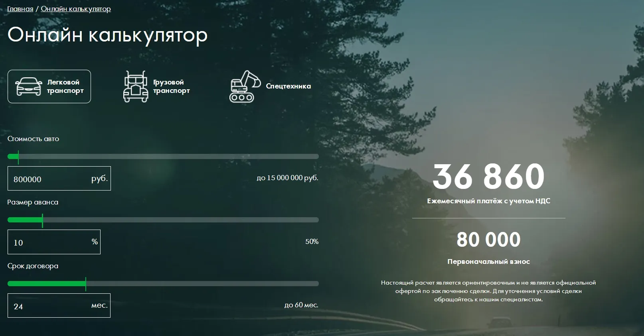The width and height of the screenshot is (644, 336).
Task: Click the 'Размер аванса' label
Action: click(33, 202)
